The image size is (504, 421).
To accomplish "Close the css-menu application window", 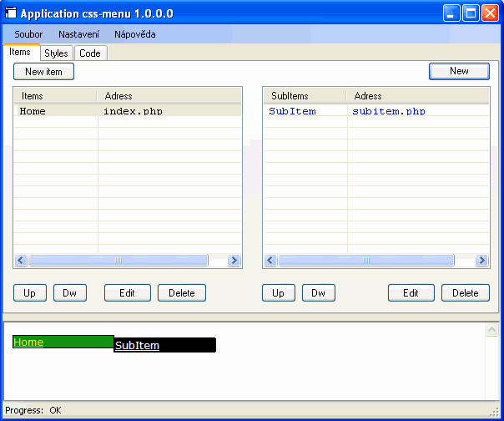I will point(490,13).
